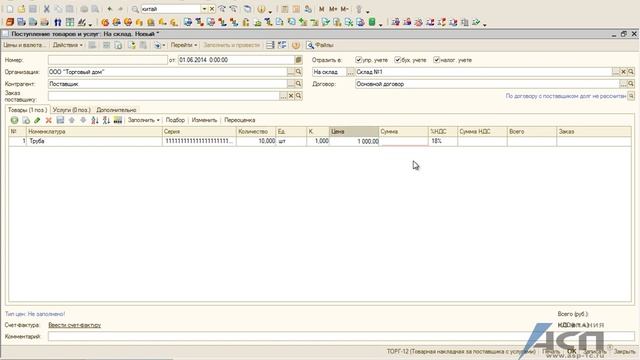Open selection list for 'Контрагент' field
Viewport: 640px width, 360px height.
pyautogui.click(x=291, y=84)
